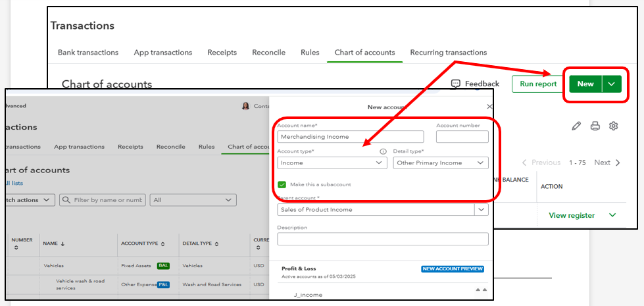The height and width of the screenshot is (306, 644).
Task: Open the dropdown arrow beside New button
Action: (612, 84)
